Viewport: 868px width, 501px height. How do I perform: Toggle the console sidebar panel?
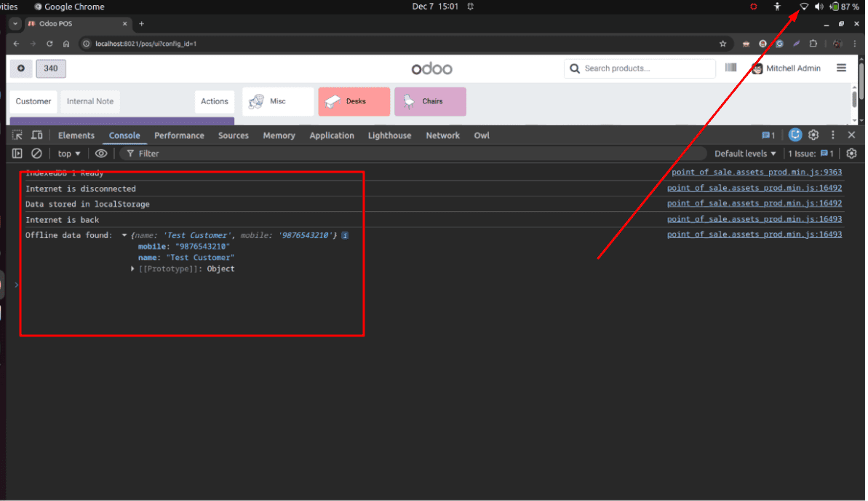(x=16, y=153)
